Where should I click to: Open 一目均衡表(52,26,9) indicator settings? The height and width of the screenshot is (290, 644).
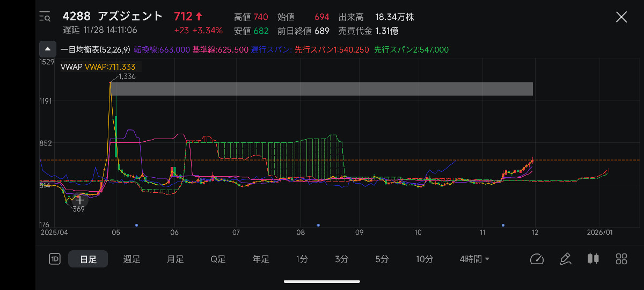pyautogui.click(x=96, y=50)
